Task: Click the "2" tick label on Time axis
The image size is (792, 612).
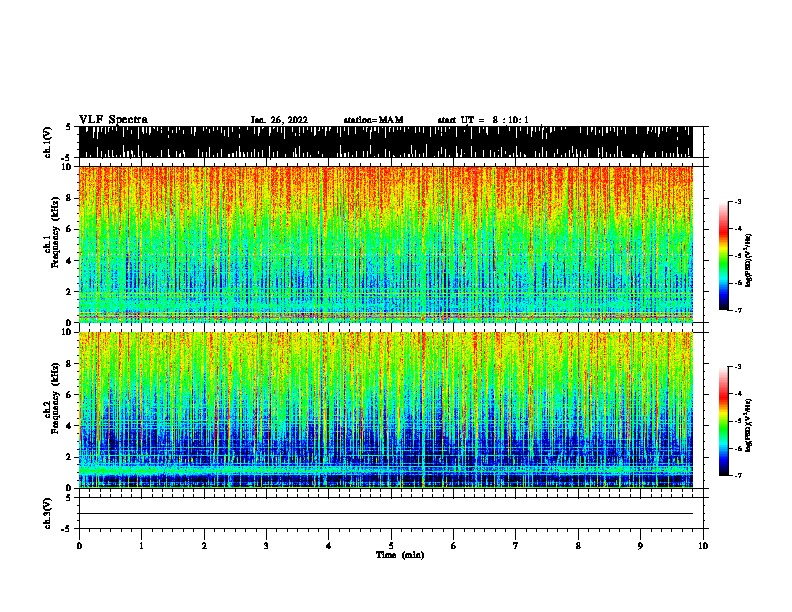Action: pyautogui.click(x=204, y=545)
